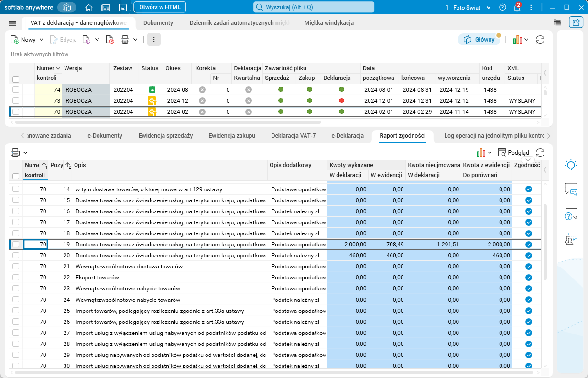The height and width of the screenshot is (378, 588).
Task: Click the help question mark icon
Action: click(502, 8)
